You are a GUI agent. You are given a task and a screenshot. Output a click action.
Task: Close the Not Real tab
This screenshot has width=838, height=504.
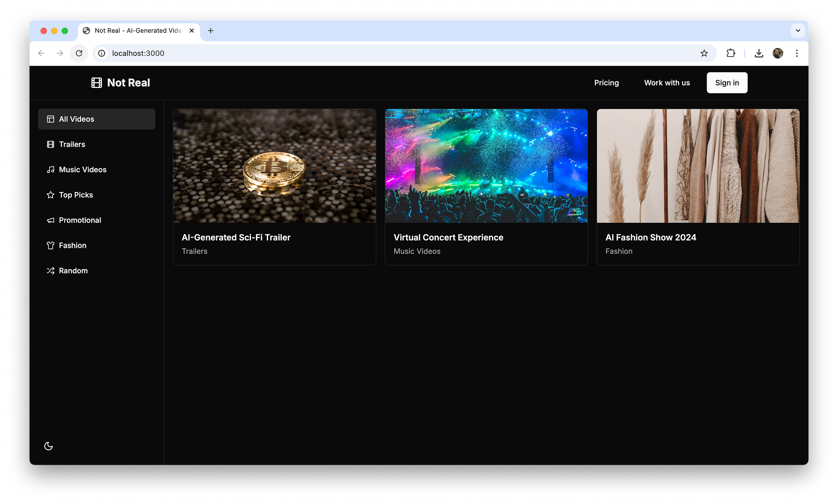[x=192, y=31]
